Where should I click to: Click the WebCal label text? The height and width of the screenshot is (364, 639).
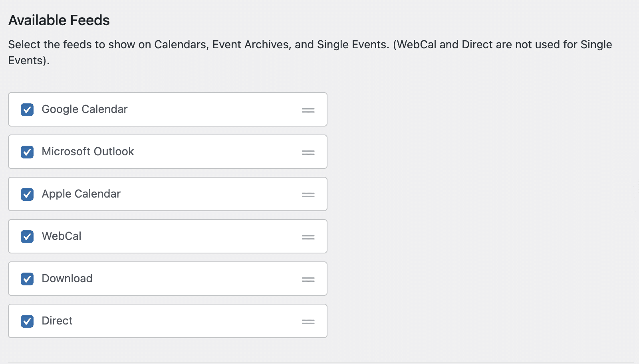pos(61,236)
